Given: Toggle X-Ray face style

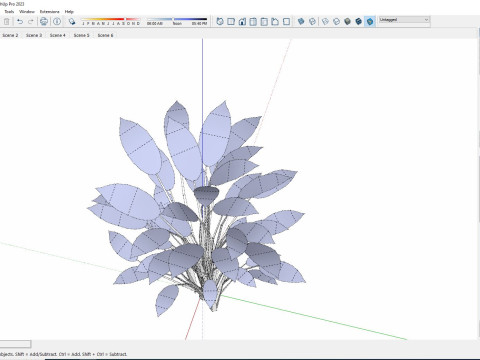Looking at the screenshot, I should click(x=301, y=22).
